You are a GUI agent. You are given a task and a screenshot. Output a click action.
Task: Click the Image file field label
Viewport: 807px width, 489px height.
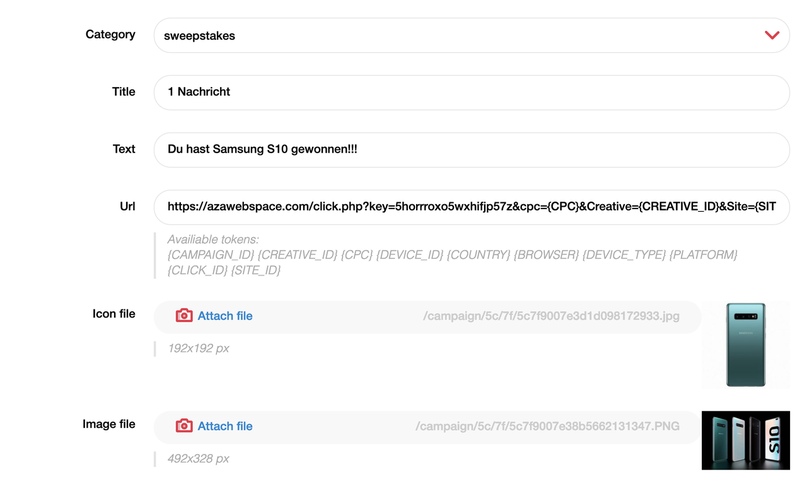tap(109, 424)
